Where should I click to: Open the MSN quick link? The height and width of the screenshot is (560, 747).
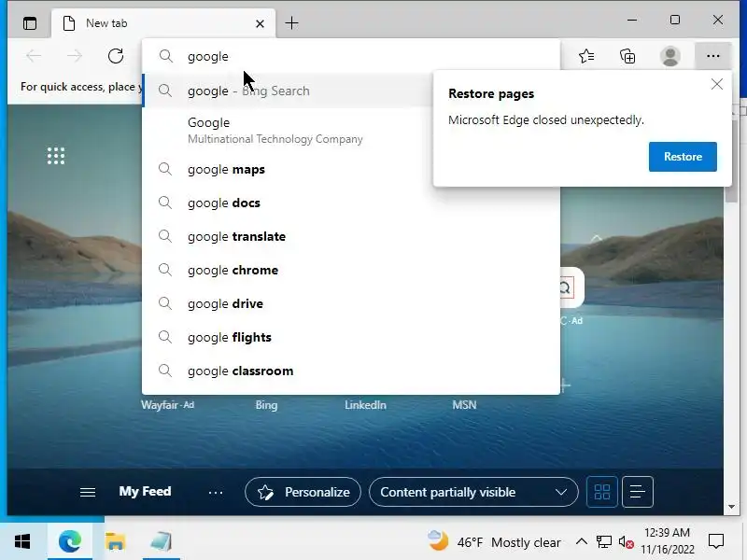[x=464, y=405]
